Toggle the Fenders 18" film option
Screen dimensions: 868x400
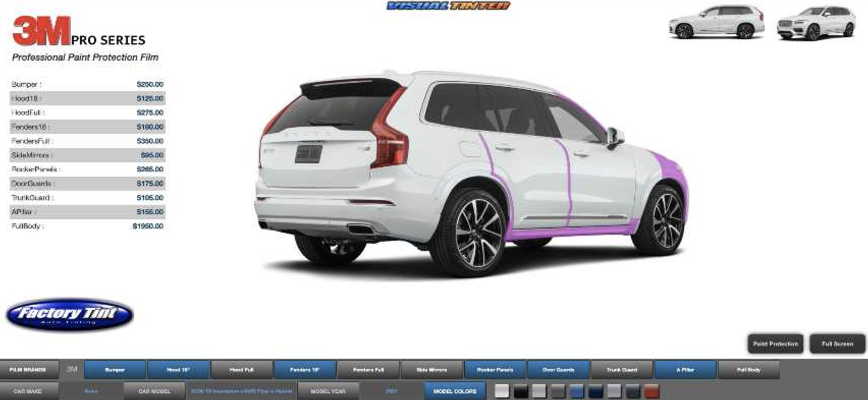305,370
